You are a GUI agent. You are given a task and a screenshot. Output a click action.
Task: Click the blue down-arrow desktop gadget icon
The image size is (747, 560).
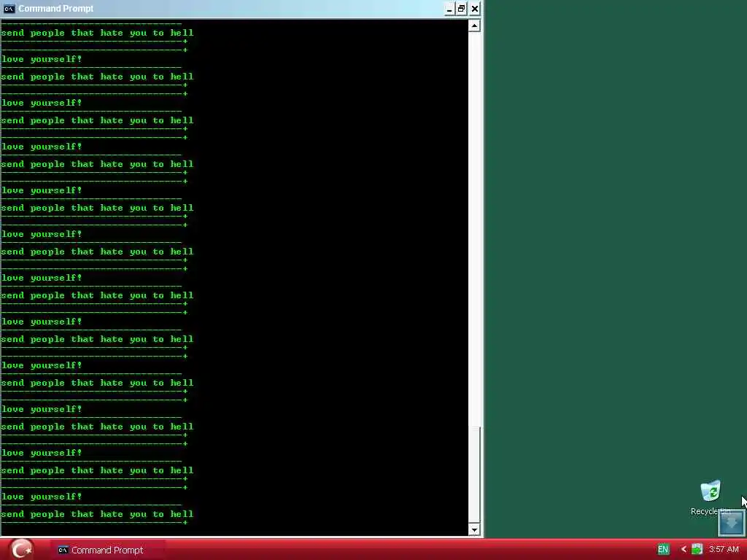point(731,522)
